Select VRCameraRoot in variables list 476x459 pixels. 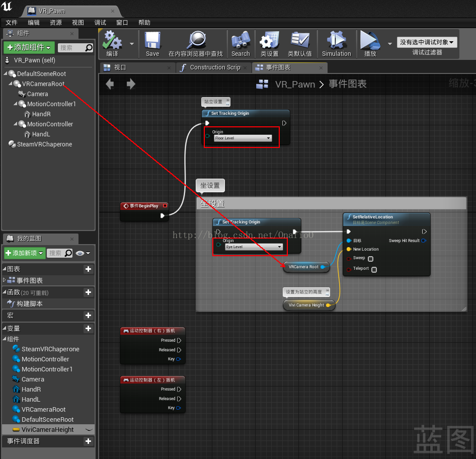pyautogui.click(x=43, y=409)
